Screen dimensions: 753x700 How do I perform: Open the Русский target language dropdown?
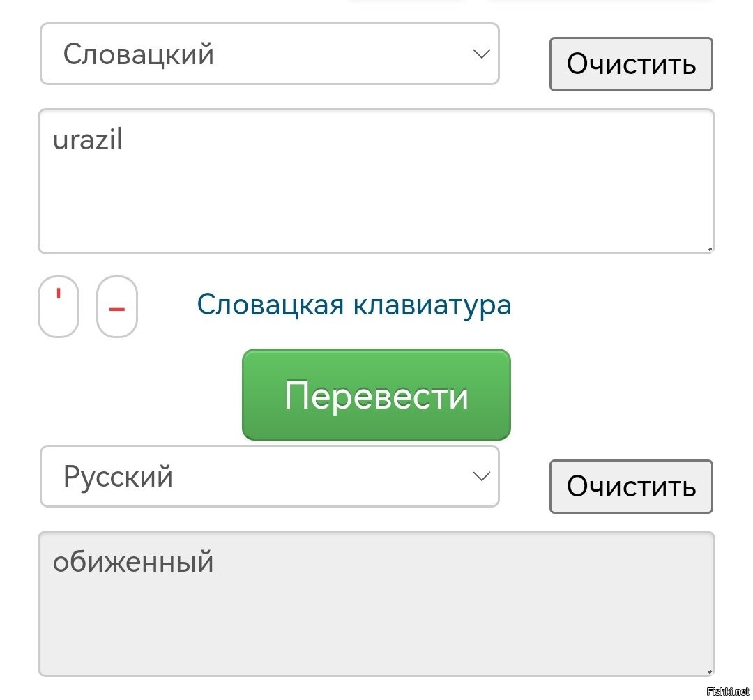point(269,476)
